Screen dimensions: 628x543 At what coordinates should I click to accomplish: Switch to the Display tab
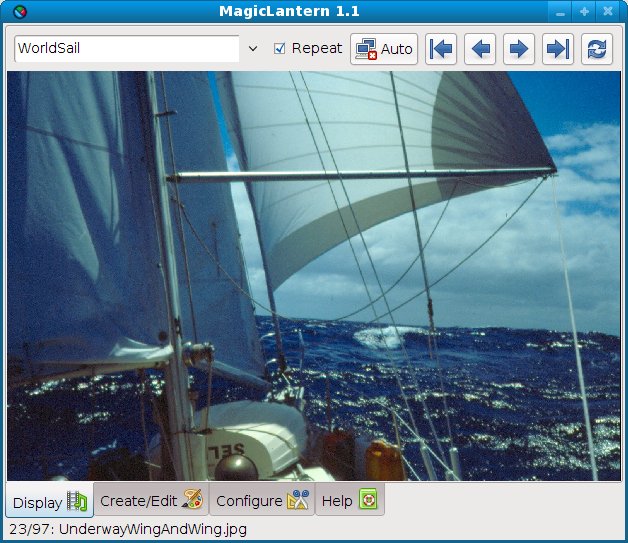(x=50, y=501)
